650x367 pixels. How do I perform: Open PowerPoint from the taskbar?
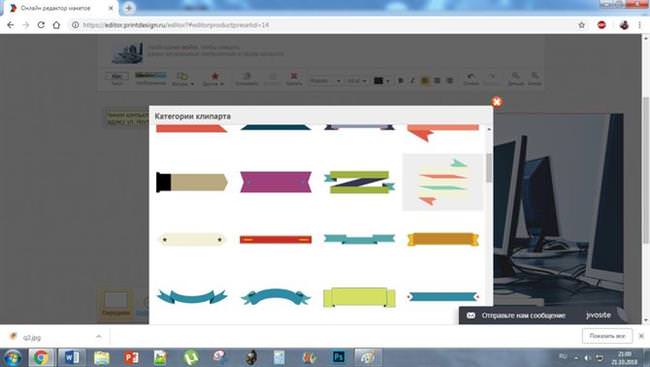click(131, 357)
